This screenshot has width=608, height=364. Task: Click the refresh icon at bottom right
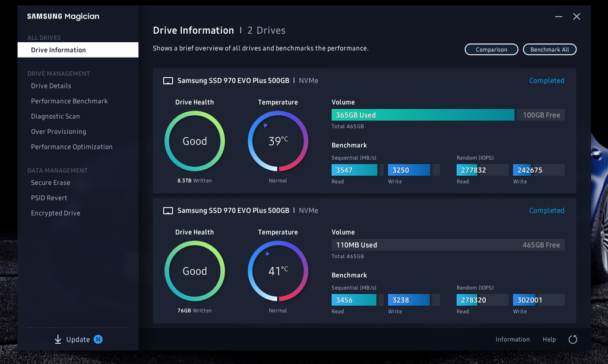[x=572, y=340]
